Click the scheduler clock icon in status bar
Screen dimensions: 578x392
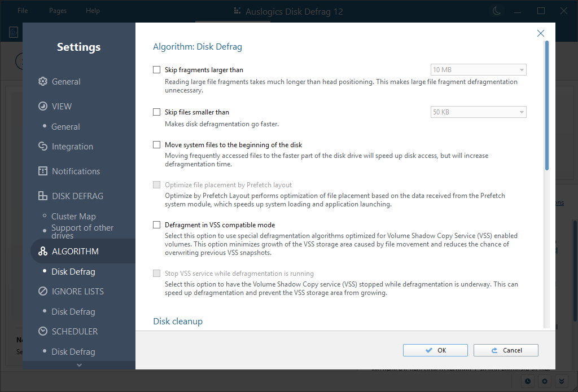point(528,381)
